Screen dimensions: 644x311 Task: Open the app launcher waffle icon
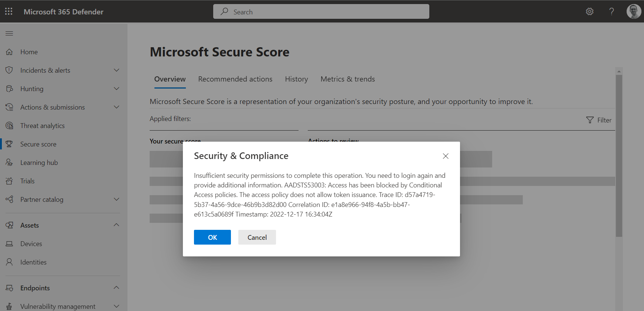pos(9,11)
